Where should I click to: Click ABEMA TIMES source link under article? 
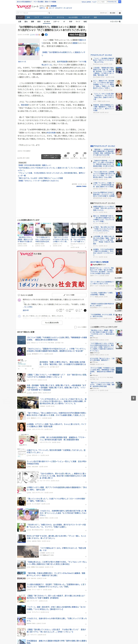point(81,186)
